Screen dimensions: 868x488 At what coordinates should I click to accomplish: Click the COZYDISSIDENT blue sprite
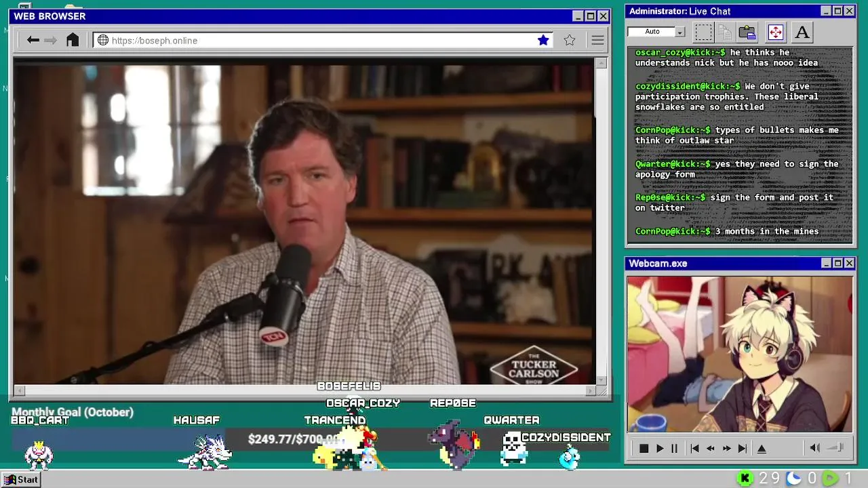pos(569,458)
